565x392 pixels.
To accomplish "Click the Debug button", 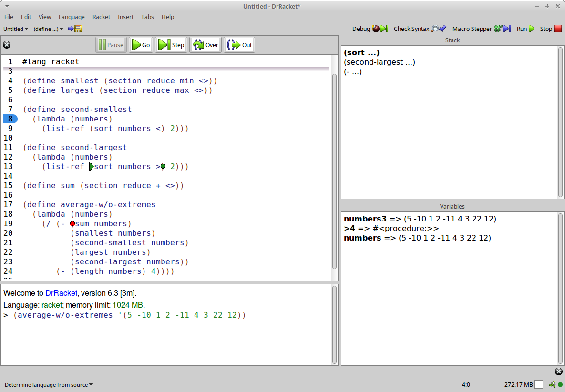I will click(x=370, y=29).
